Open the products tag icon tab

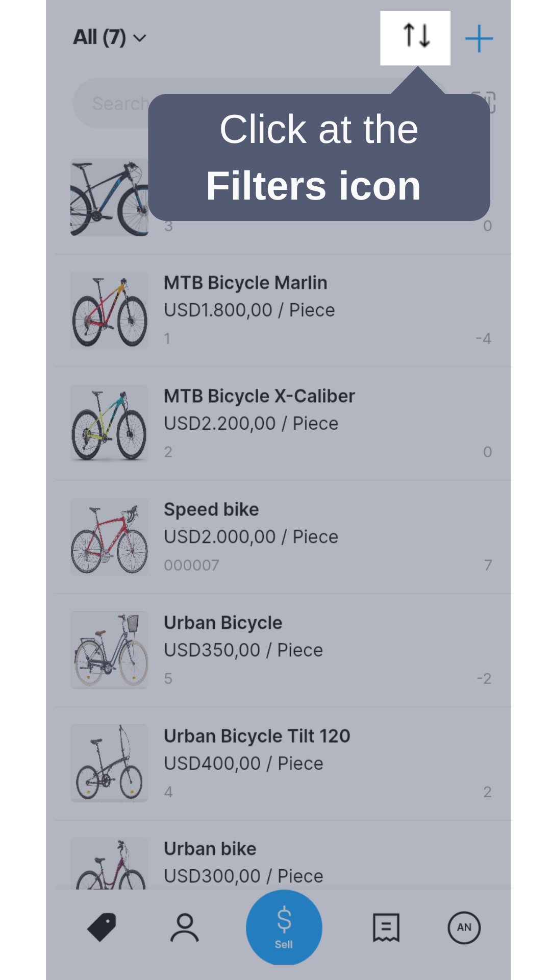pos(102,927)
